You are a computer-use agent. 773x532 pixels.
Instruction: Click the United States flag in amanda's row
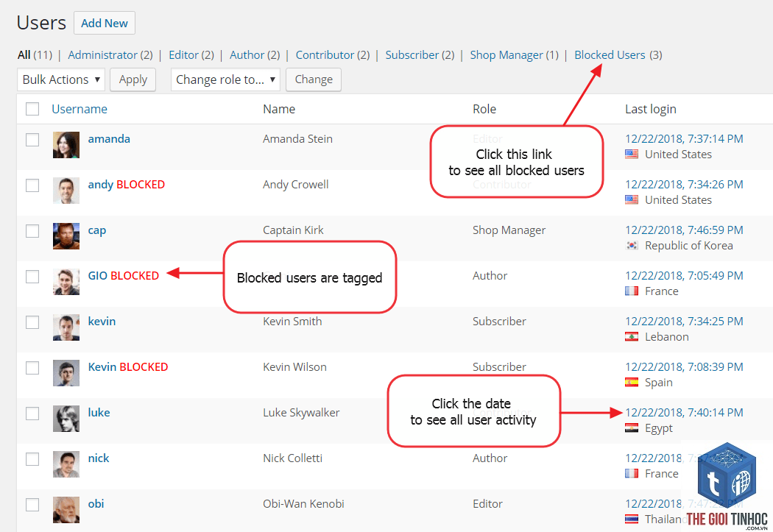click(x=632, y=155)
